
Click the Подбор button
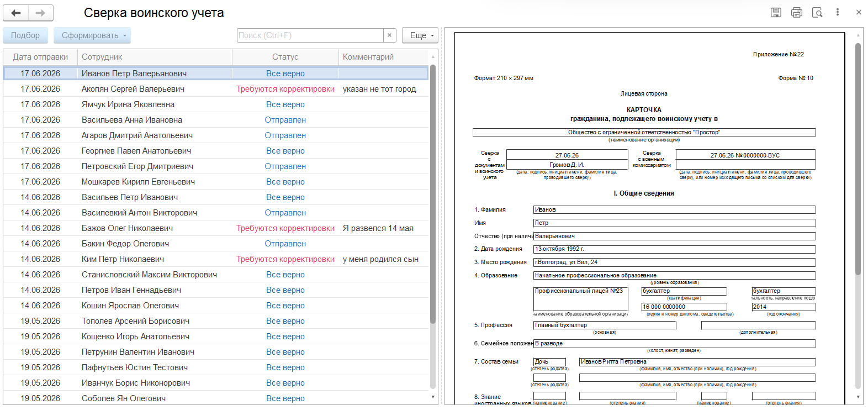(25, 35)
